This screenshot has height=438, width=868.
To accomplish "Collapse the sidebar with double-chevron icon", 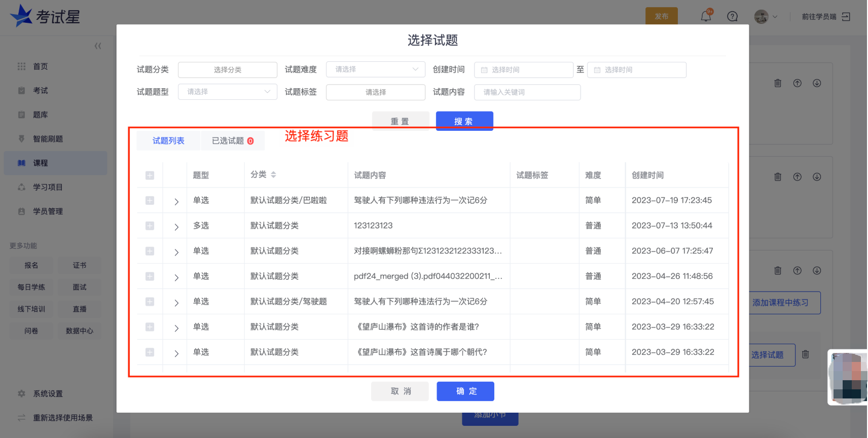I will 98,46.
